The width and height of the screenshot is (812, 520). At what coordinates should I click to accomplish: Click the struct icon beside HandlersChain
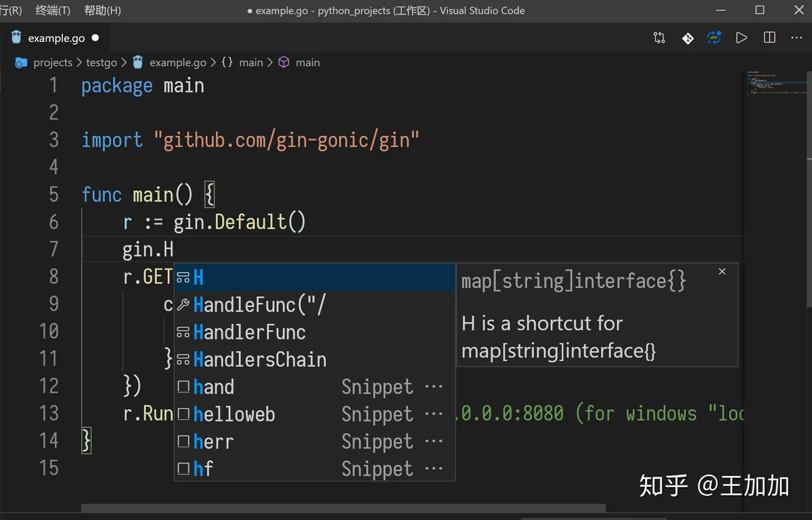[183, 360]
